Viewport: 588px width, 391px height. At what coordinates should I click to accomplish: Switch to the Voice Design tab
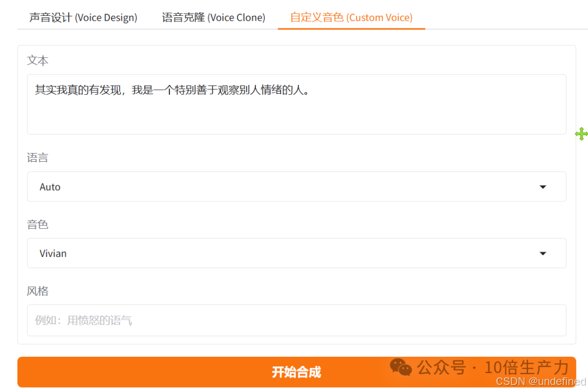[x=83, y=17]
